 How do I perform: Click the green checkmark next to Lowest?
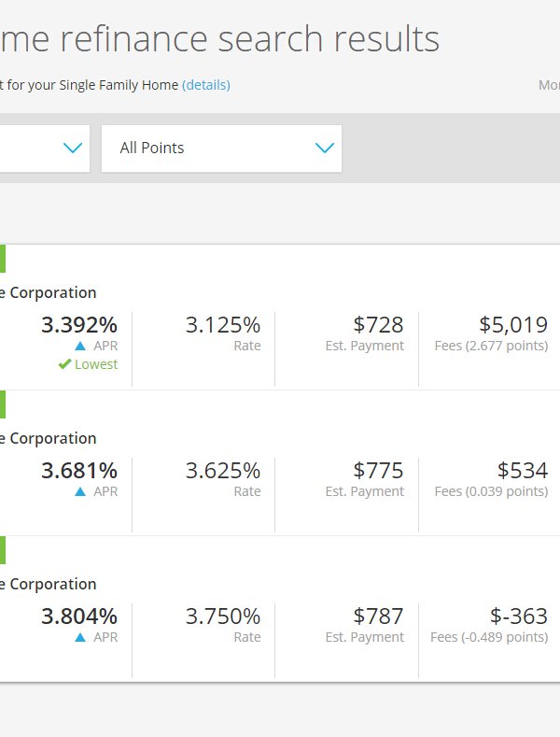tap(64, 364)
